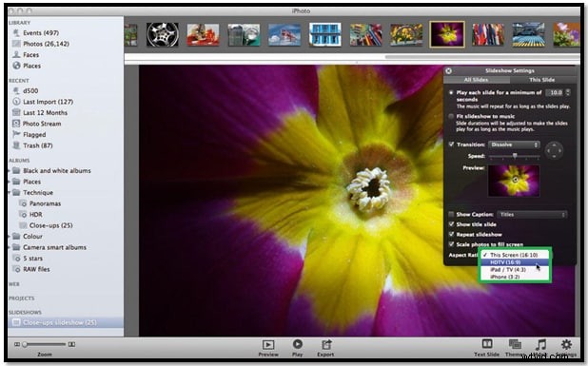Open Last 12 Months
The height and width of the screenshot is (366, 588).
45,112
